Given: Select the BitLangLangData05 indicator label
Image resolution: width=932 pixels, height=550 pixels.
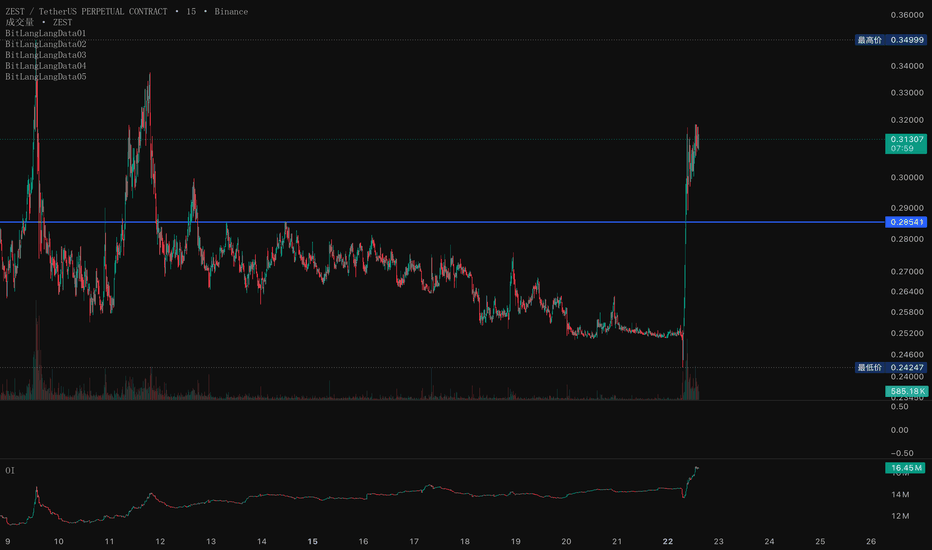Looking at the screenshot, I should [x=46, y=76].
